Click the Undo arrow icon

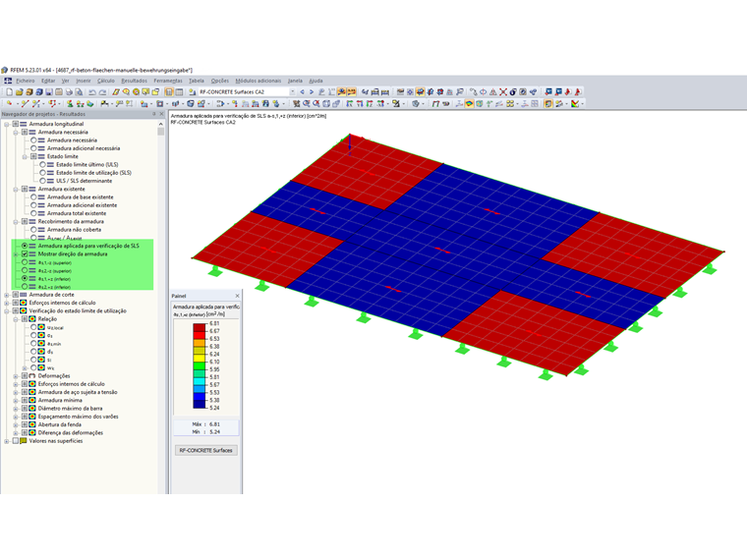tap(92, 92)
